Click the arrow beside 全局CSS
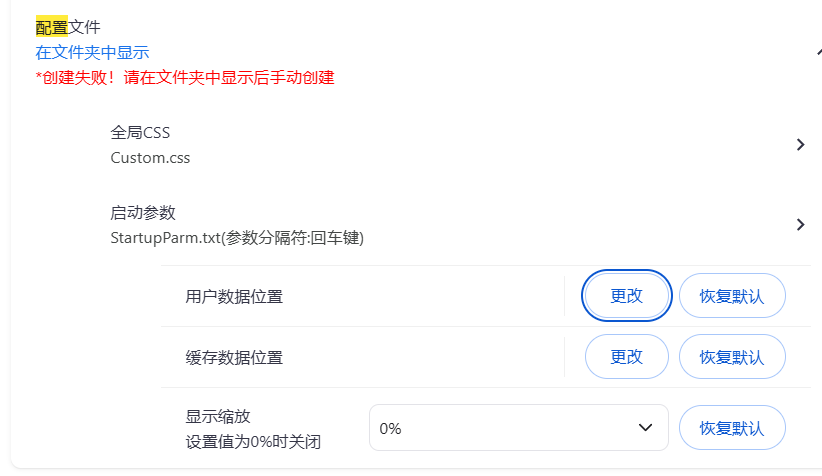Image resolution: width=822 pixels, height=476 pixels. pos(800,145)
